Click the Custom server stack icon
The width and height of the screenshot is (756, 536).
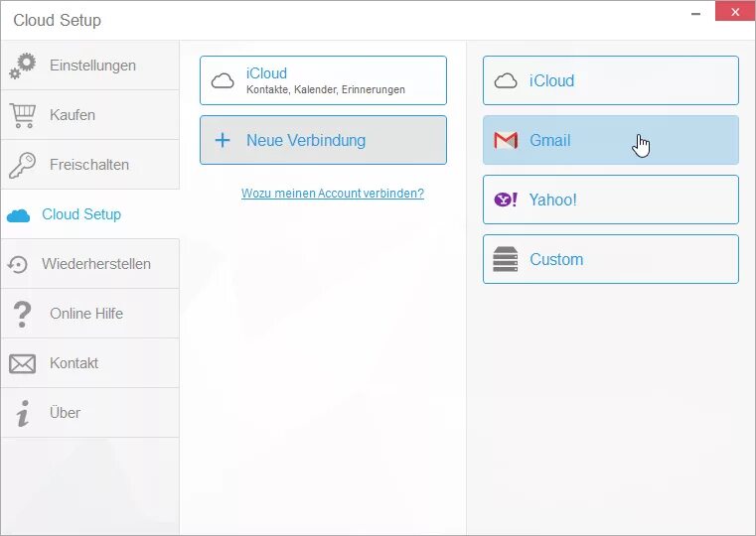(x=506, y=260)
